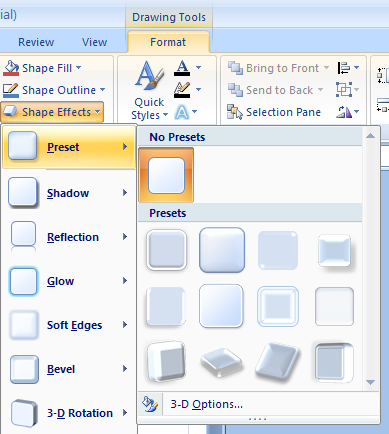Screen dimensions: 389x434
Task: Click the Text Outline pencil icon
Action: tap(182, 90)
